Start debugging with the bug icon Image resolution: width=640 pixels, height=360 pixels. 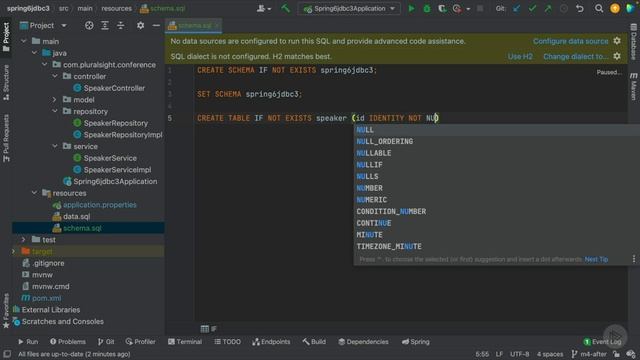click(427, 9)
